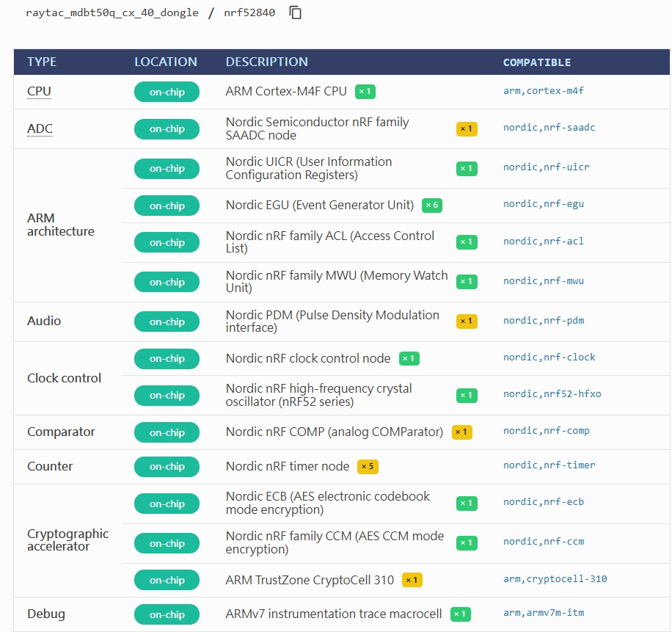Screen dimensions: 672x632
Task: Click the TYPE column header
Action: [42, 62]
